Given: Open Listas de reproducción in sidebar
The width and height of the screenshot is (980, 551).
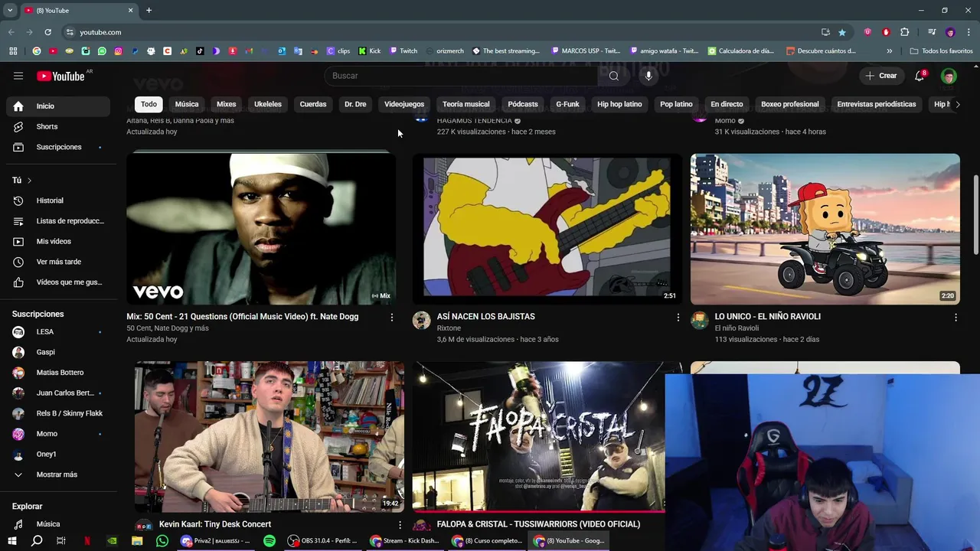Looking at the screenshot, I should (57, 221).
